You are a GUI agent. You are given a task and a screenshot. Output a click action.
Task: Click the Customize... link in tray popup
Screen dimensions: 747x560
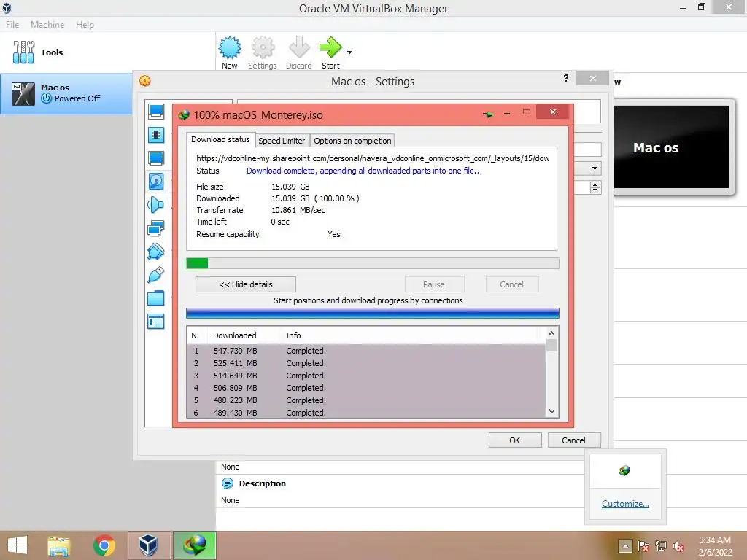(625, 503)
